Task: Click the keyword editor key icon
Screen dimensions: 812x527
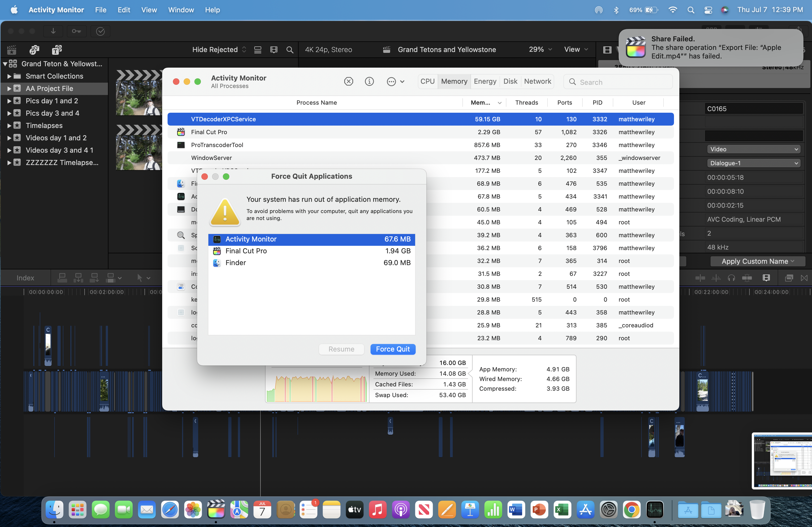Action: [77, 31]
